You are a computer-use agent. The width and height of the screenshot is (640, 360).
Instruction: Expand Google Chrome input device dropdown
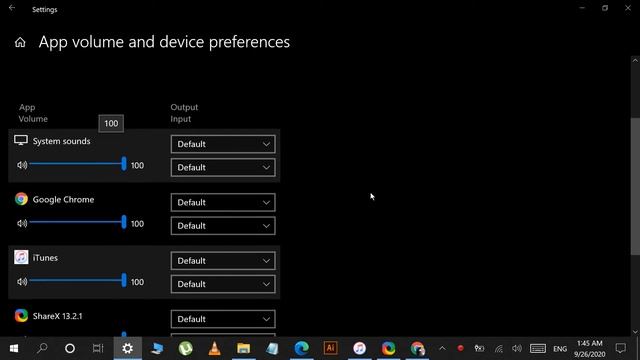click(x=223, y=226)
